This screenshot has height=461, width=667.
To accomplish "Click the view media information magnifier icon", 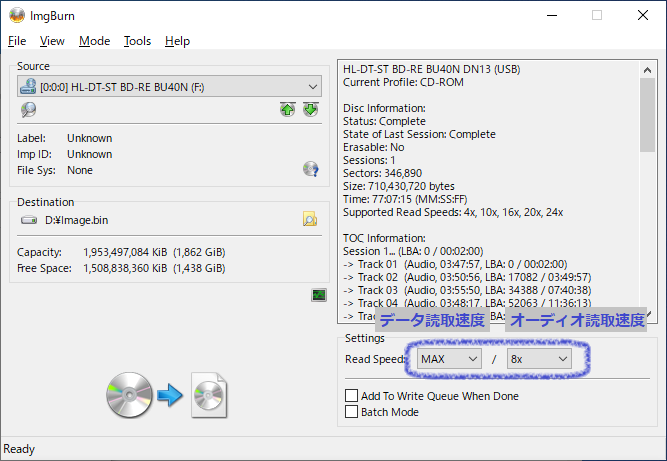I will (29, 110).
